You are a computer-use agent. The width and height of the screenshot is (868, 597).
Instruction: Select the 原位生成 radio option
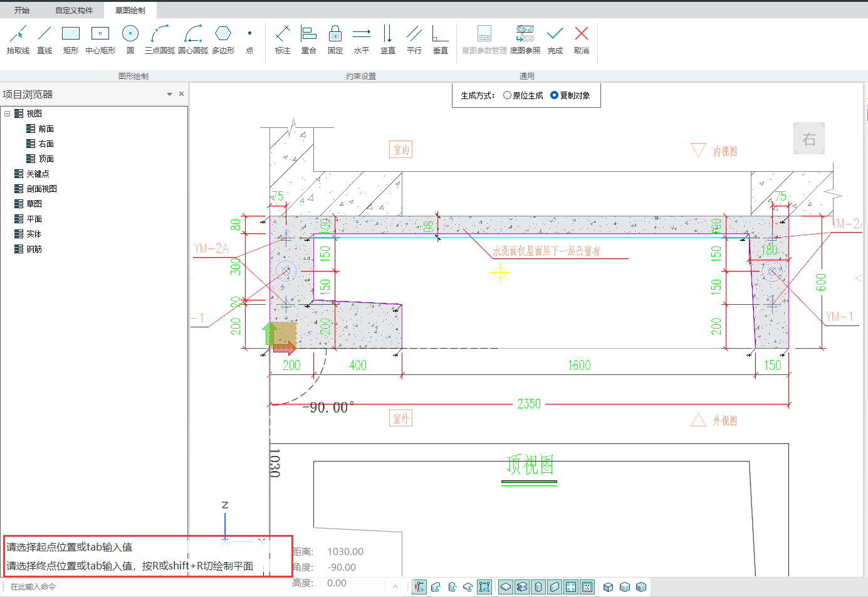508,95
